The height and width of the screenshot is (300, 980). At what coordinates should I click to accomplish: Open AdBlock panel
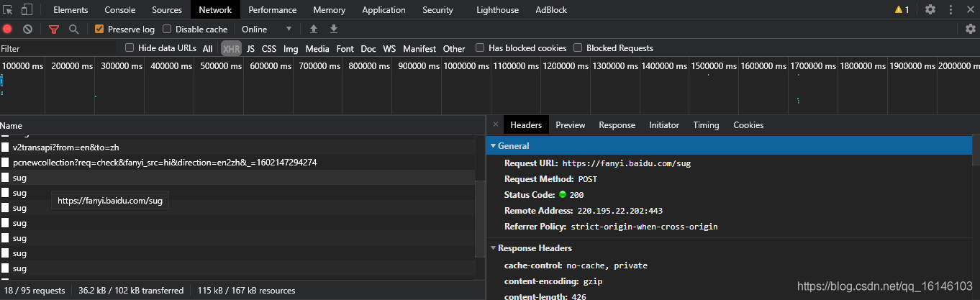(551, 10)
